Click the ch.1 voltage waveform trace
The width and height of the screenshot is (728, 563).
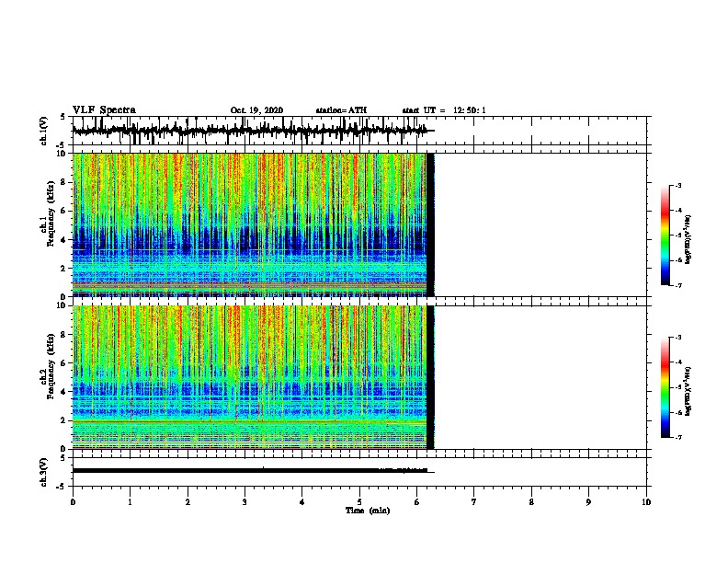click(254, 131)
